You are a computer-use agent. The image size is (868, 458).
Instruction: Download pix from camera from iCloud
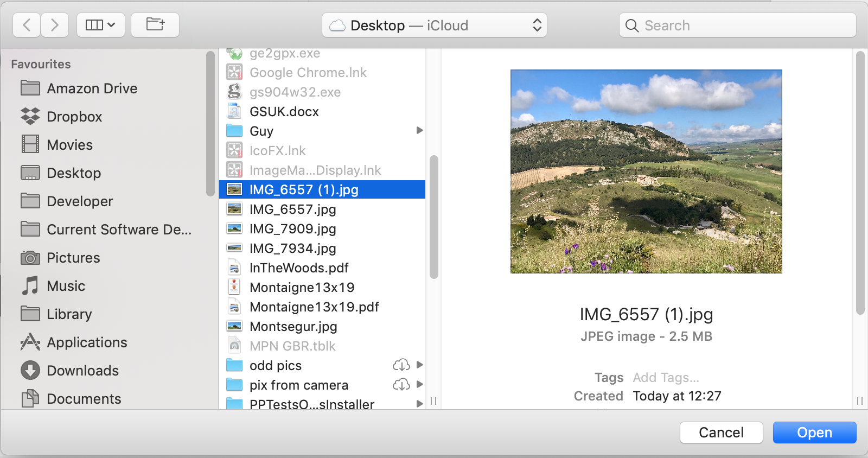coord(401,384)
